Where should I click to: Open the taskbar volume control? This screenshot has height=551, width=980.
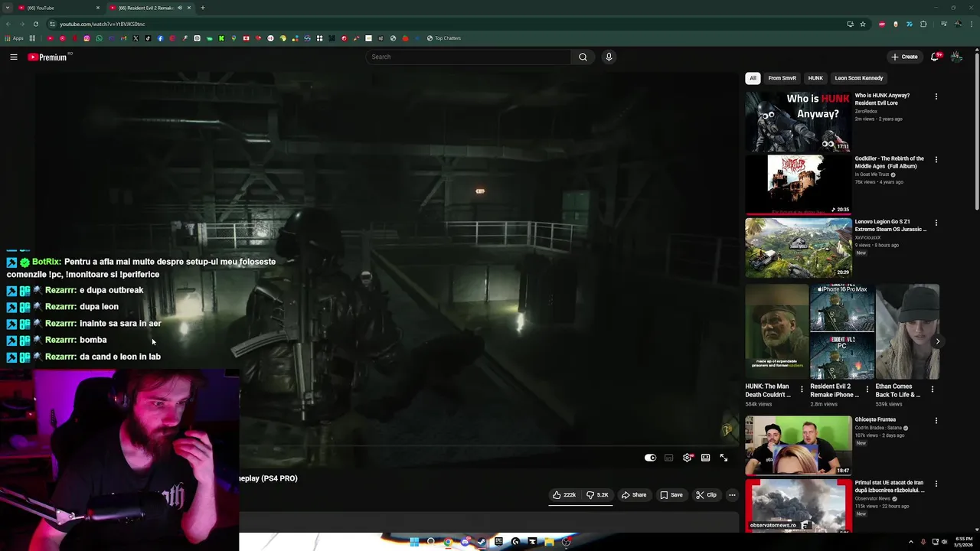click(944, 542)
